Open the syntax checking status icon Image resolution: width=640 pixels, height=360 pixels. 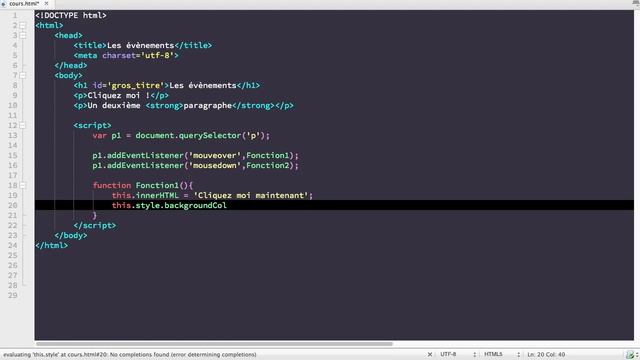click(630, 355)
